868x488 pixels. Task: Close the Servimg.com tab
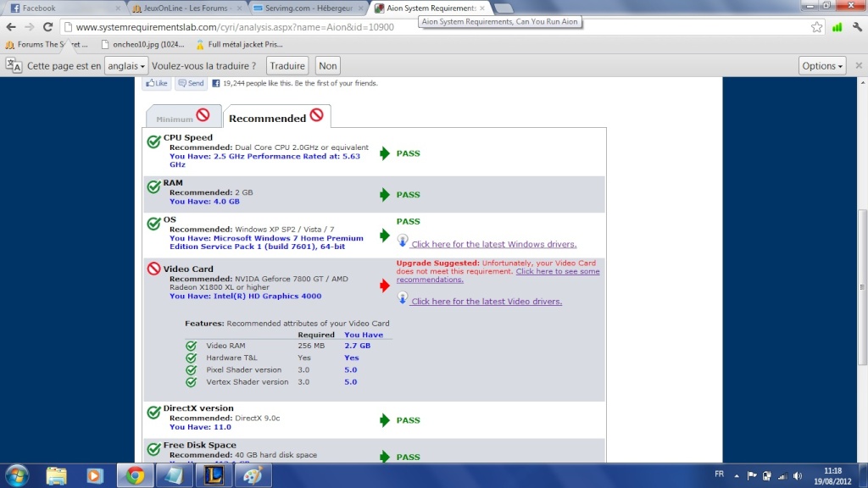click(360, 8)
